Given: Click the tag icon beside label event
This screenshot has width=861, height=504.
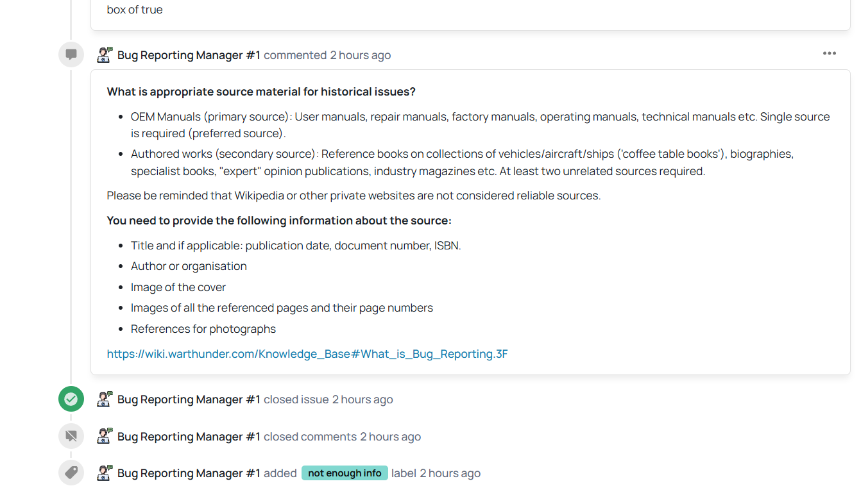Looking at the screenshot, I should (x=71, y=473).
